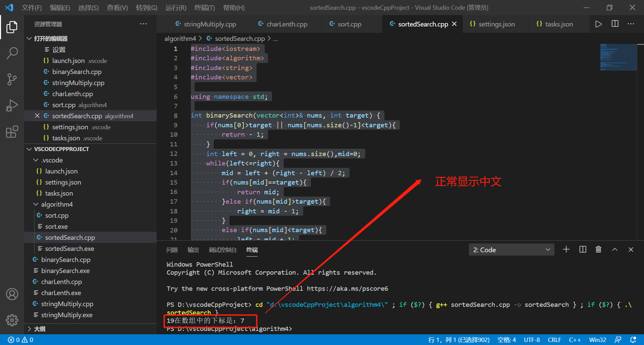This screenshot has height=345, width=644.
Task: Open launch.json under .vscode folder
Action: coord(91,171)
